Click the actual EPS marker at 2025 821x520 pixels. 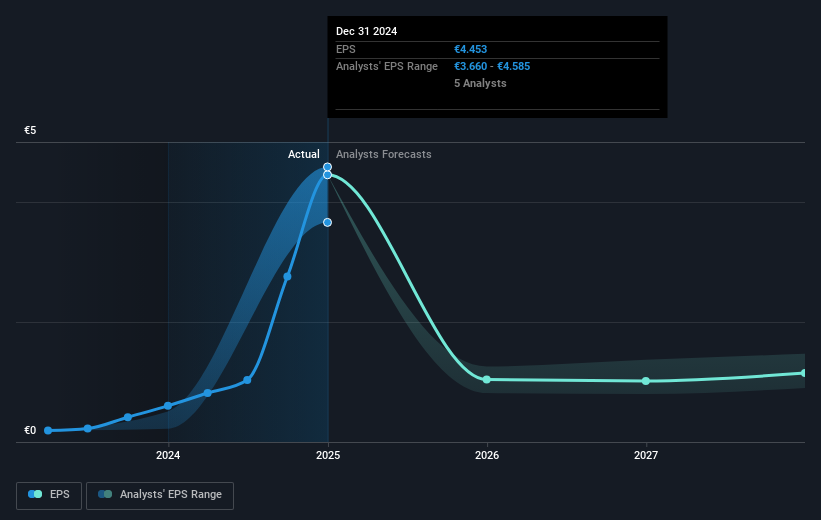point(327,175)
